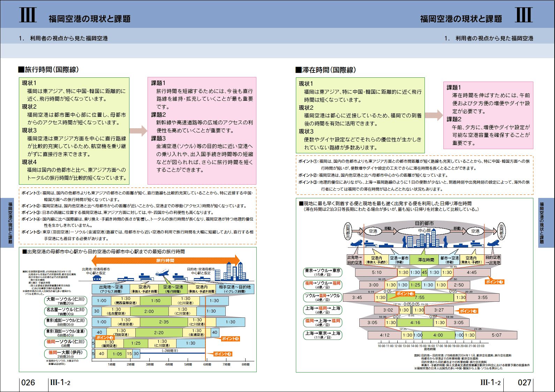Click the 中心部 ellipse in the 目的都市 diagram

coord(424,231)
